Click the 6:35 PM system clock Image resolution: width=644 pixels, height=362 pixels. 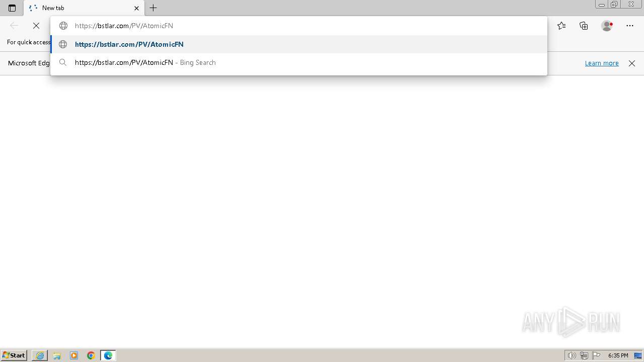(x=618, y=355)
